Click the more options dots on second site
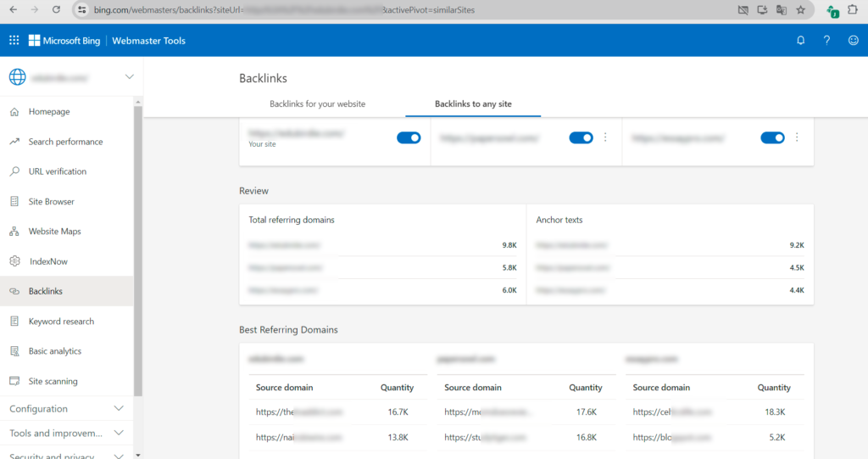 tap(605, 137)
